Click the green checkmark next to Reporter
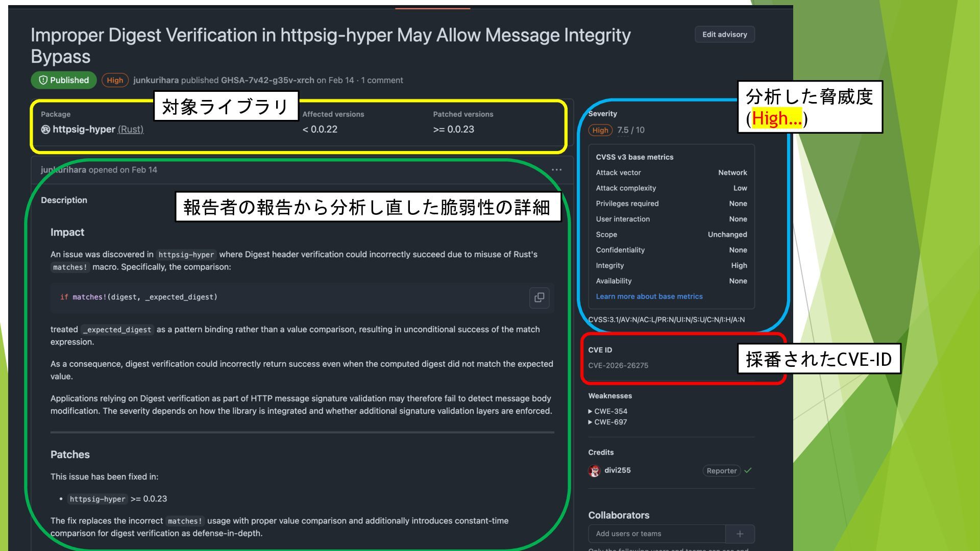 pos(748,470)
